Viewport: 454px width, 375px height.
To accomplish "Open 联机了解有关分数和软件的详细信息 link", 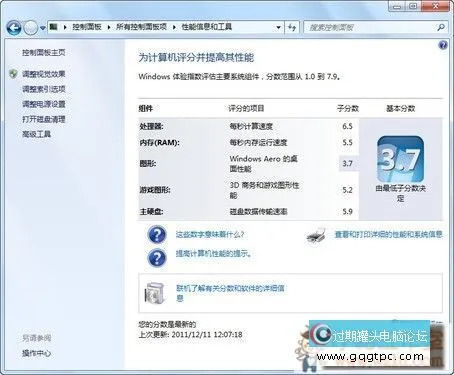I will (x=230, y=293).
